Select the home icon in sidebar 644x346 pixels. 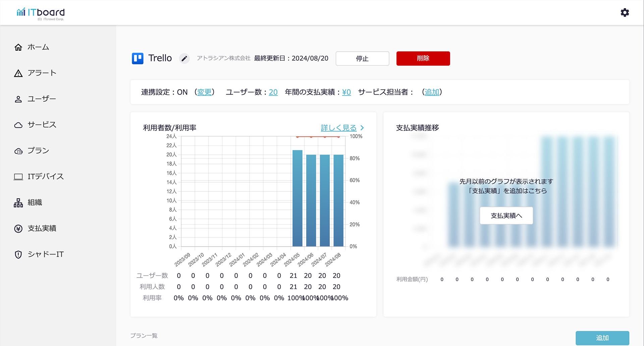coord(18,47)
